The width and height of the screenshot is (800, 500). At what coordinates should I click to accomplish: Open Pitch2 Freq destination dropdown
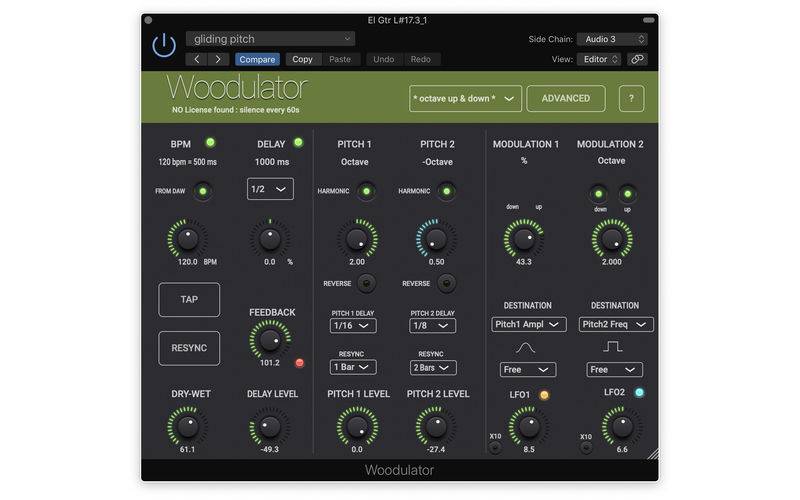(616, 324)
